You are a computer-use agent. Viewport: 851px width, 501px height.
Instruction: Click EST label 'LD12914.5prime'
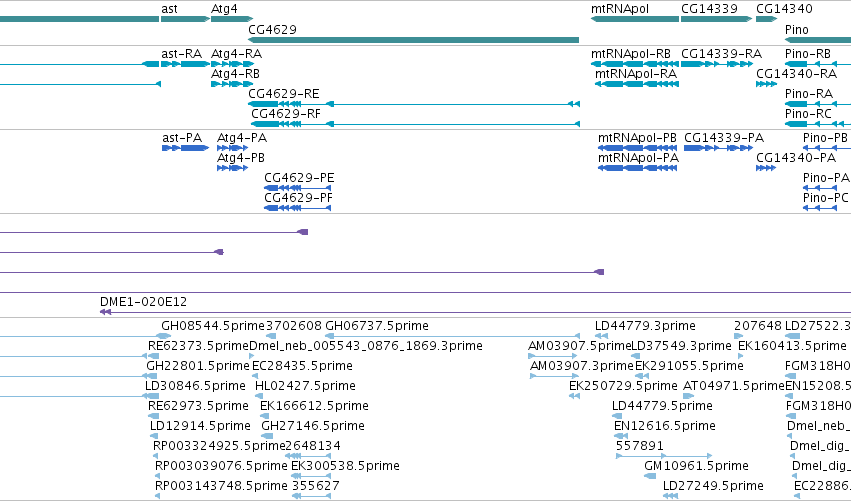tap(200, 427)
